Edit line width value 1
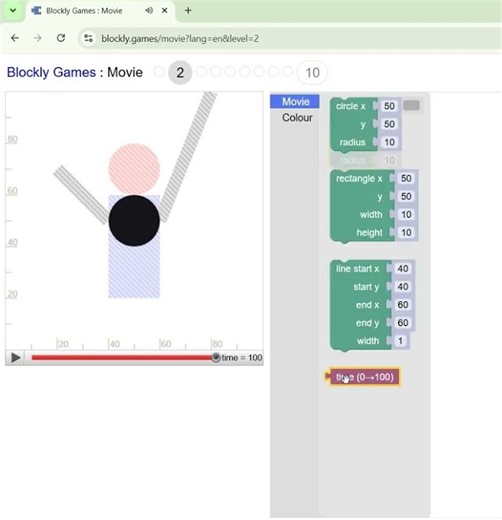The image size is (502, 520). coord(400,341)
